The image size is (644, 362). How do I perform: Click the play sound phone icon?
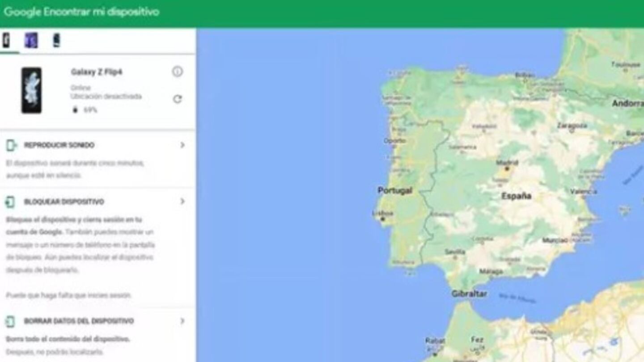(x=11, y=145)
